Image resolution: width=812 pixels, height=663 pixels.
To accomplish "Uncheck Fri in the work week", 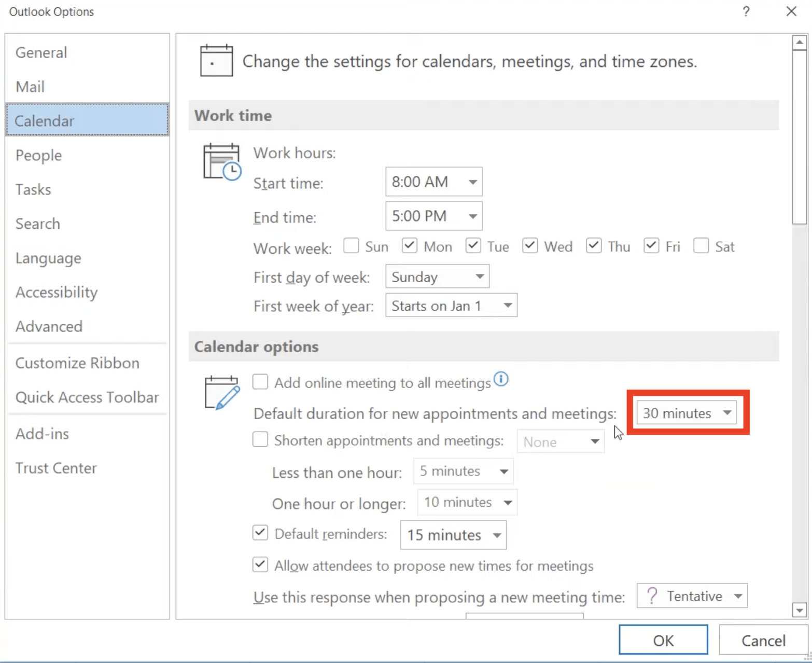I will 651,245.
